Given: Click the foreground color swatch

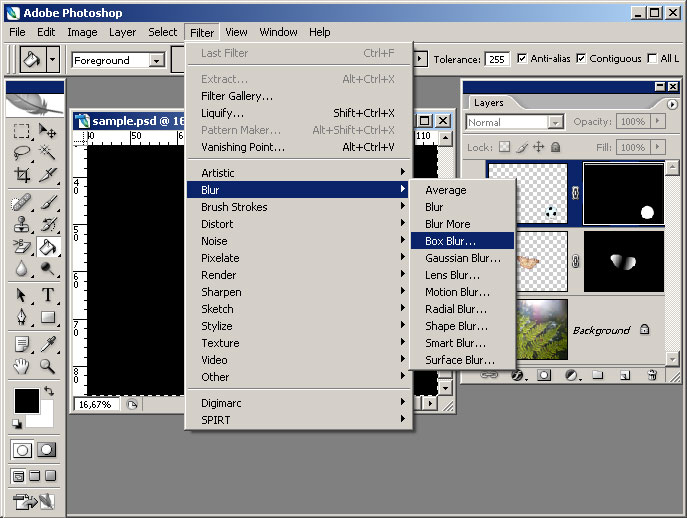Looking at the screenshot, I should [x=27, y=401].
